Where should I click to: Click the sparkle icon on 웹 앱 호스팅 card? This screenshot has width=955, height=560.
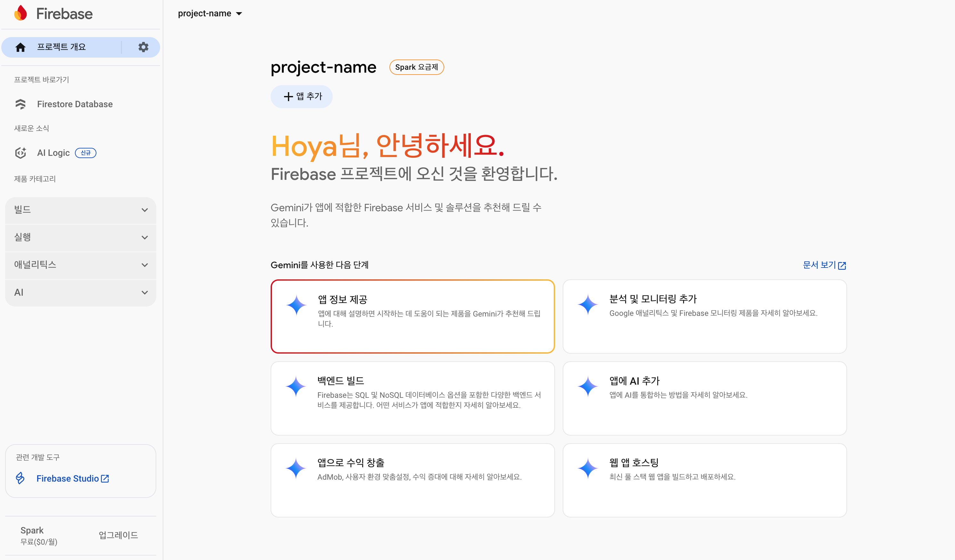point(588,468)
